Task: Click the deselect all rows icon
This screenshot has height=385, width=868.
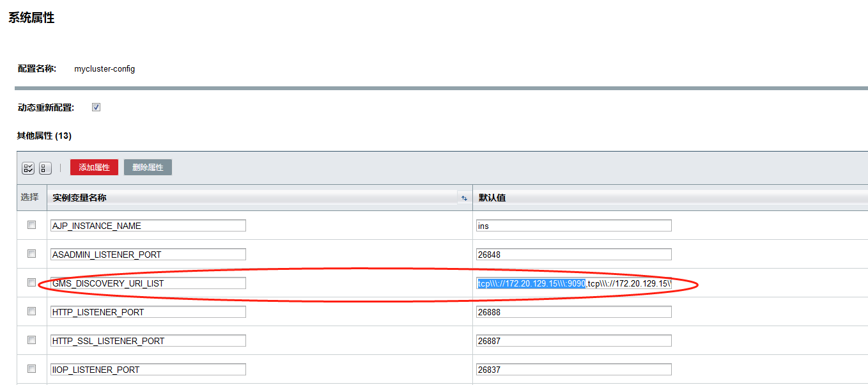Action: [x=45, y=168]
